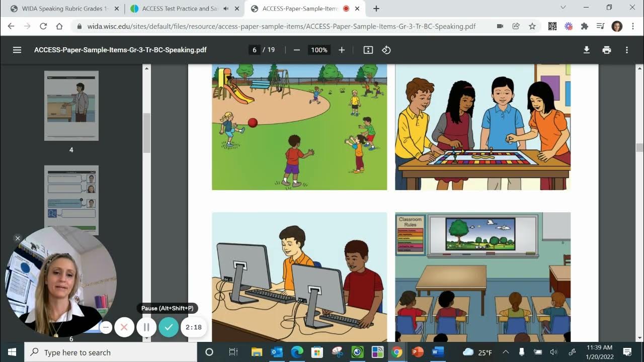This screenshot has width=644, height=362.
Task: Close the WIDA Speaking Rubric tab
Action: point(117,9)
